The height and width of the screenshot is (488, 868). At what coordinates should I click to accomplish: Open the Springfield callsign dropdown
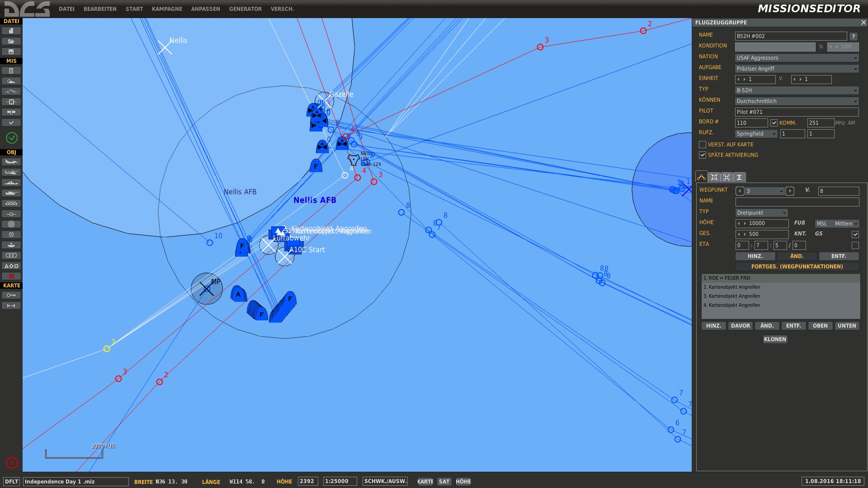(756, 134)
